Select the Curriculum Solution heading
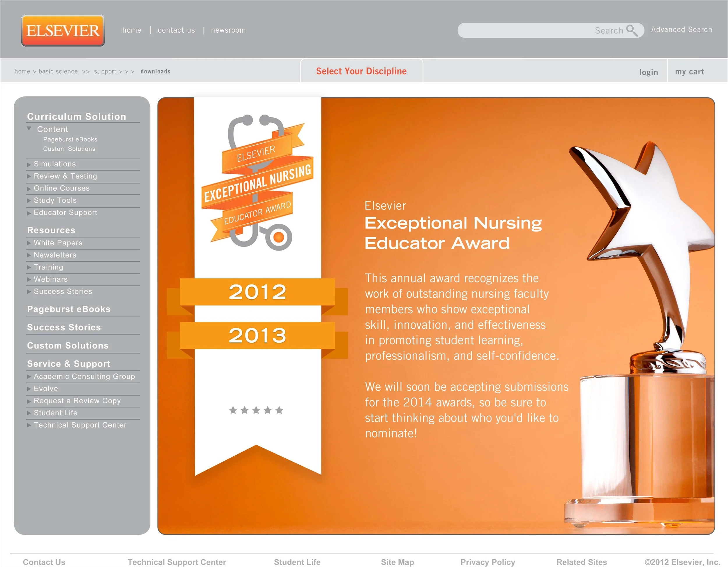The image size is (728, 568). [77, 116]
